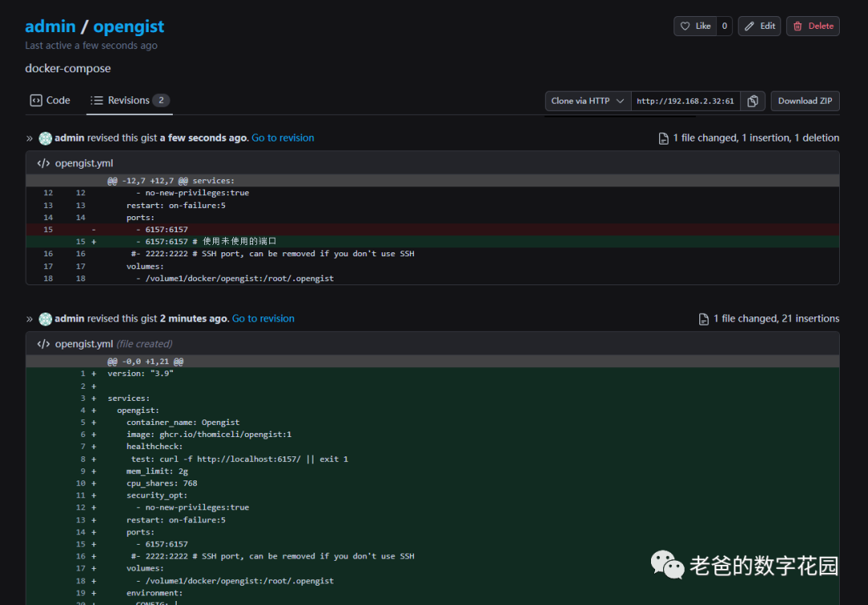This screenshot has height=605, width=868.
Task: Click the file icon beside '1 file changed, 1 insertion'
Action: coord(663,138)
